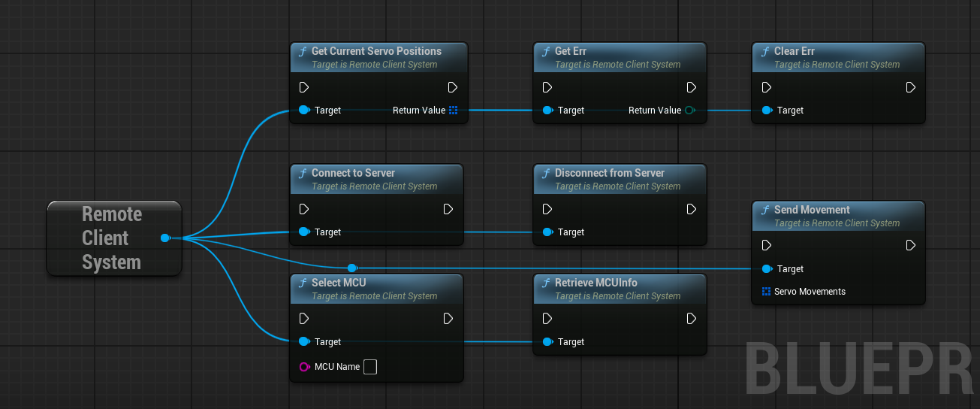980x409 pixels.
Task: Click Target pin on Select MCU node
Action: click(303, 341)
